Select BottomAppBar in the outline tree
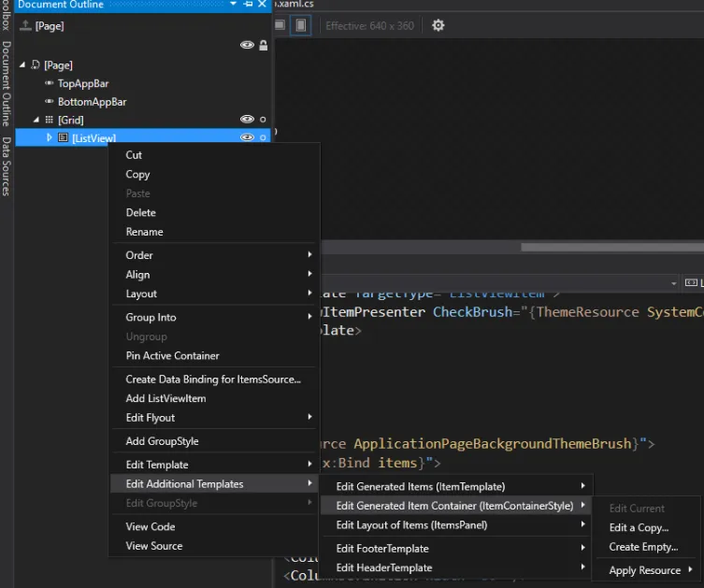 pyautogui.click(x=92, y=102)
